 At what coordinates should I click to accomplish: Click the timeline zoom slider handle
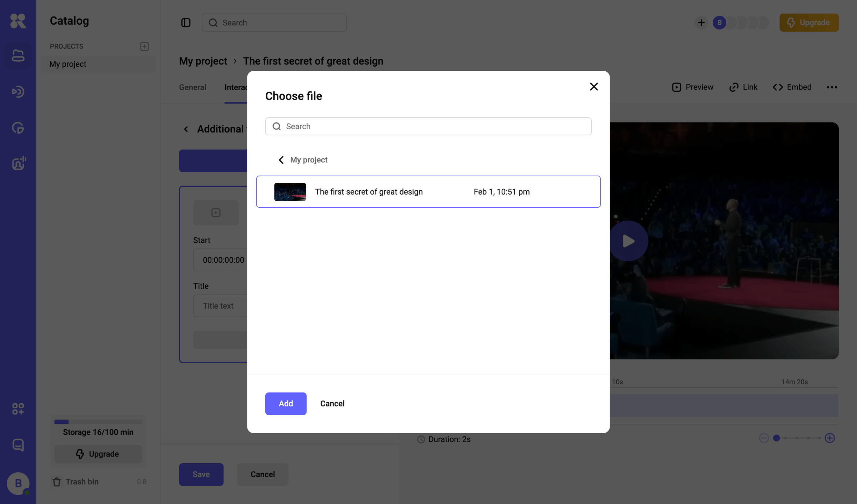pyautogui.click(x=776, y=438)
